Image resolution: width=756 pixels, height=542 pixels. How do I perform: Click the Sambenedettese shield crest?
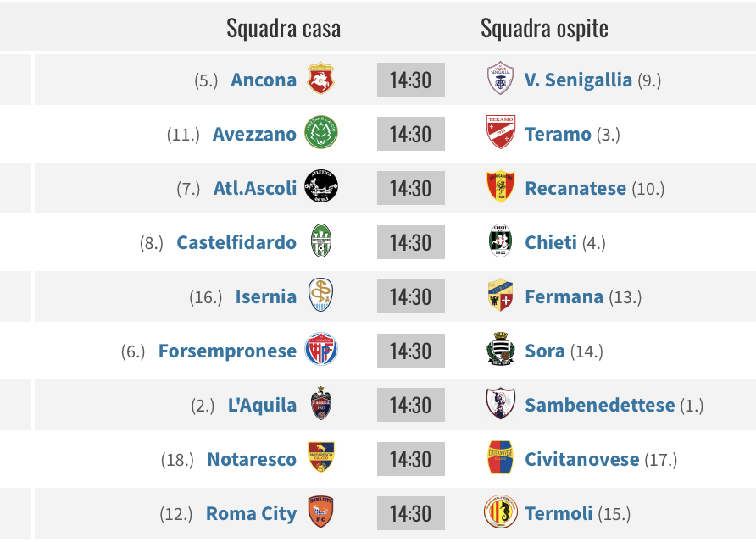tap(500, 404)
